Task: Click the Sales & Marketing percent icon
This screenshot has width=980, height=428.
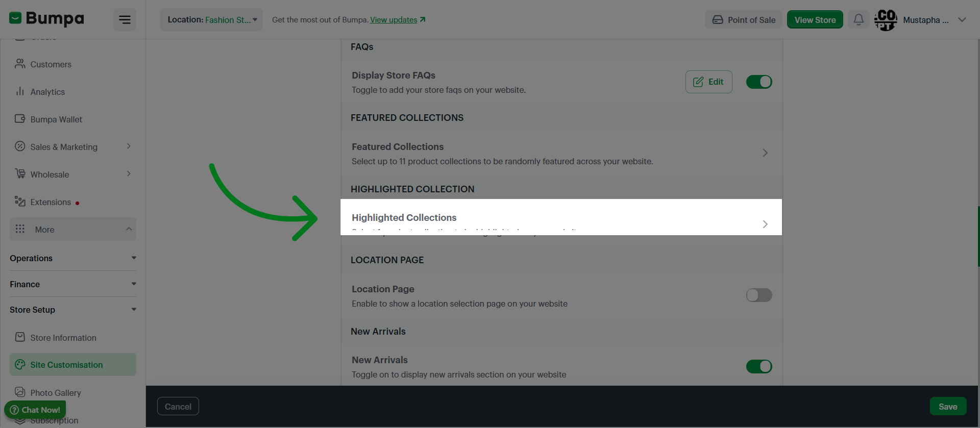Action: pos(20,146)
